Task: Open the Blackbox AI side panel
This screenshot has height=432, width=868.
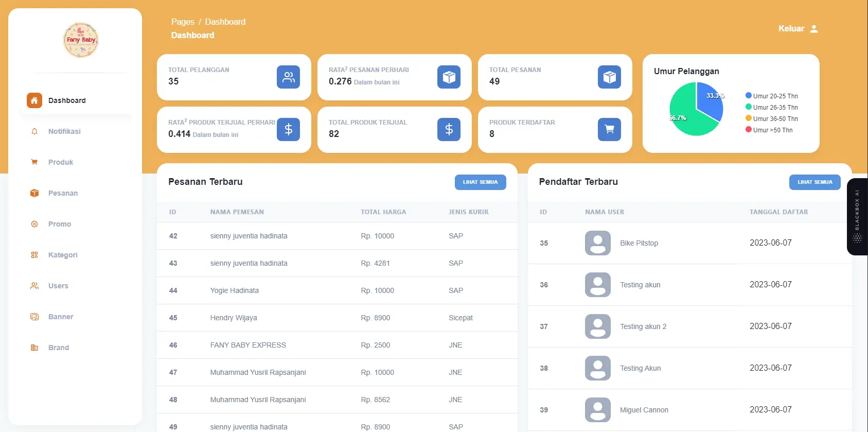Action: coord(857,217)
